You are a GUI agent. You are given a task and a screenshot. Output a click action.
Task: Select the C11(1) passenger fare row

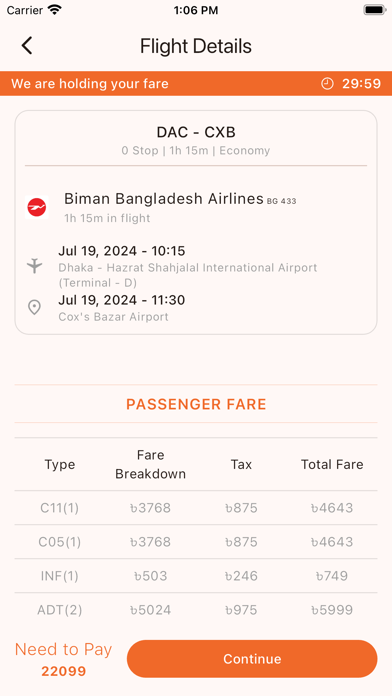pyautogui.click(x=196, y=508)
